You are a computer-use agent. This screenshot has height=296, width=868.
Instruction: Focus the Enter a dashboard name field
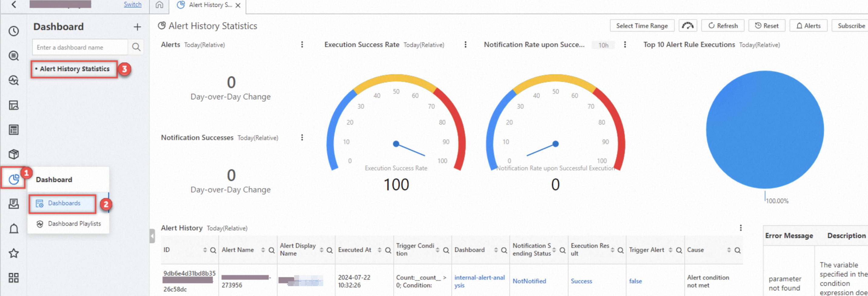(80, 47)
